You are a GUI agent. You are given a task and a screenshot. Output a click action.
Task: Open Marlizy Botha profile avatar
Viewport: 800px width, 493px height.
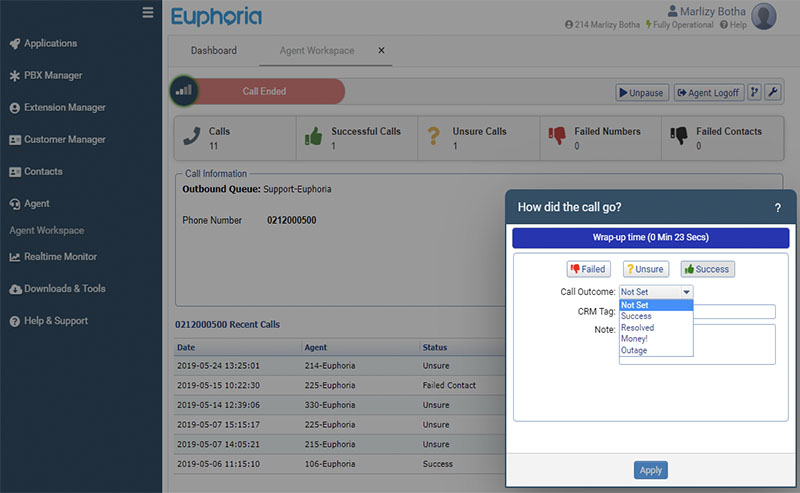click(764, 16)
